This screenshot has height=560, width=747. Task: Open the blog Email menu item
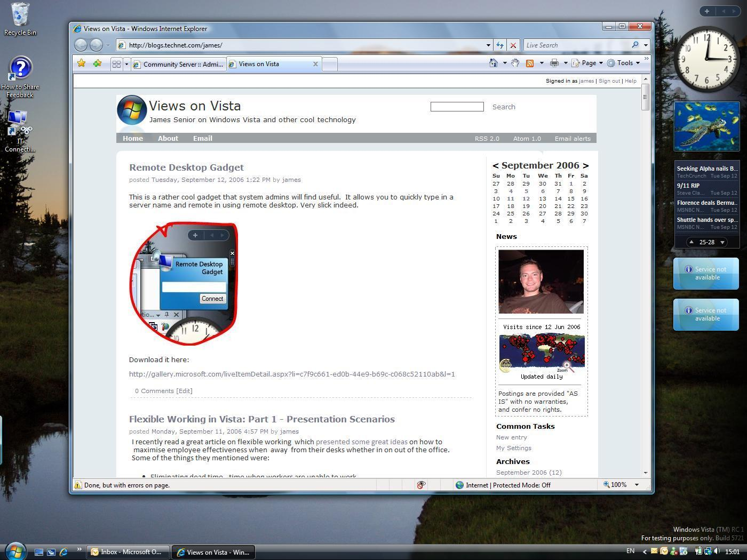click(x=203, y=138)
